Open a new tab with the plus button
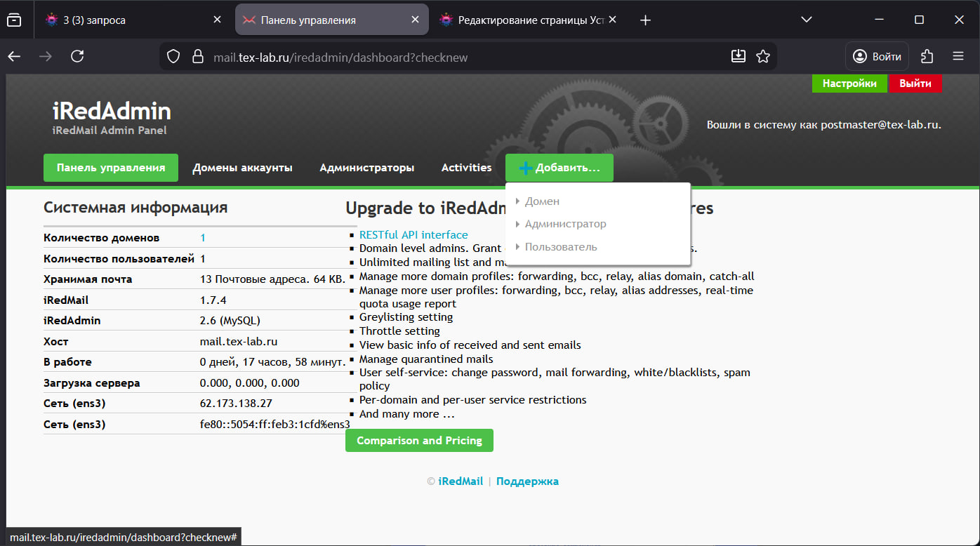 (646, 20)
